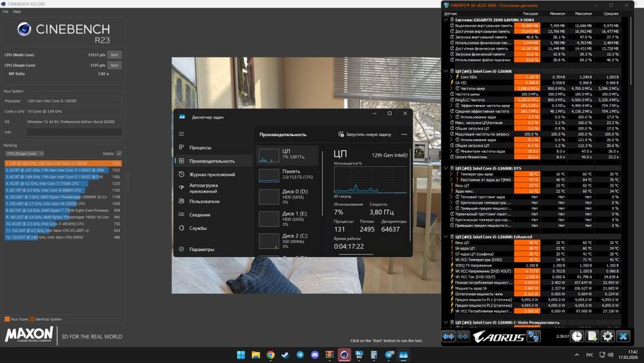Image resolution: width=644 pixels, height=363 pixels.
Task: Select Диск 1 (E:) performance entry
Action: (x=287, y=219)
